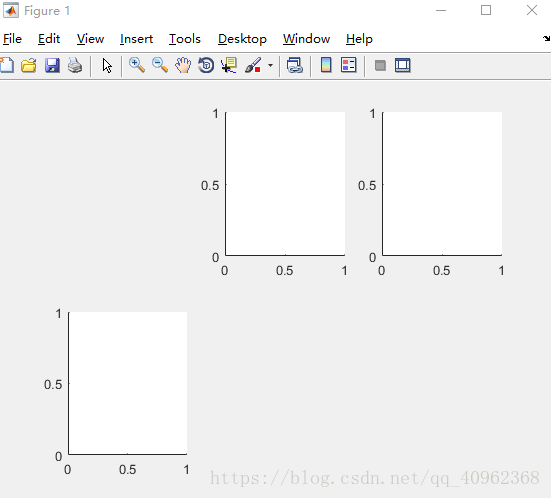Viewport: 551px width, 498px height.
Task: Select the Data Cursor tool
Action: tap(229, 65)
